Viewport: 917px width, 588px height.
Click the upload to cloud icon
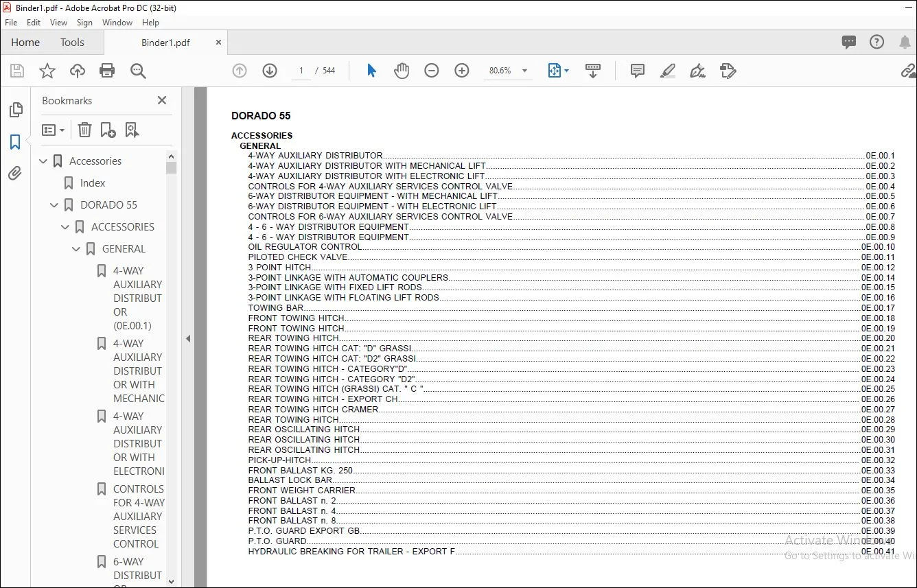[78, 71]
